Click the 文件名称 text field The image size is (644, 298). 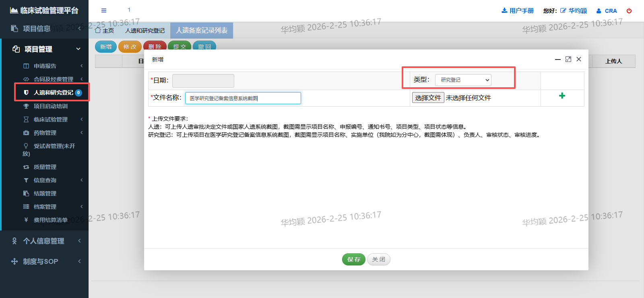243,98
